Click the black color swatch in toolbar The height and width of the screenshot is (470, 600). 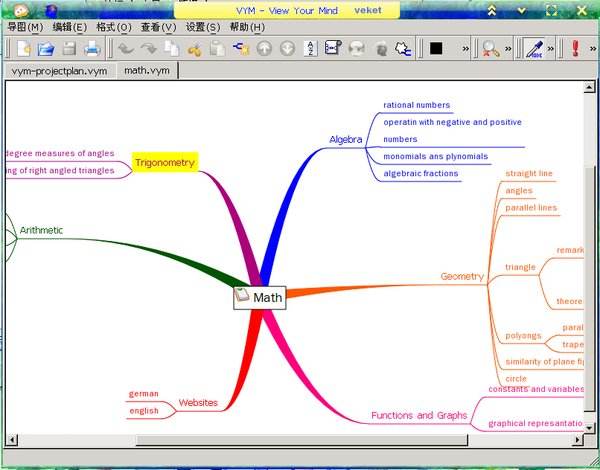(x=436, y=48)
